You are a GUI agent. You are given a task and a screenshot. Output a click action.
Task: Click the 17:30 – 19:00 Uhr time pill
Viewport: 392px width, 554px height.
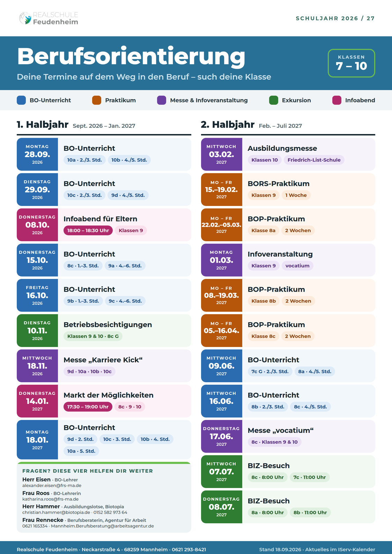[88, 407]
